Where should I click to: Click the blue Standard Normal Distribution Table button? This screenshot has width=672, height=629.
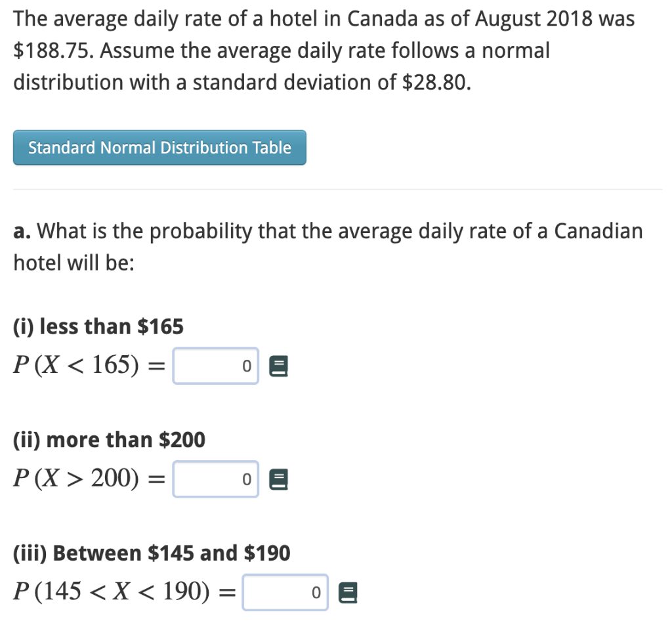(159, 148)
